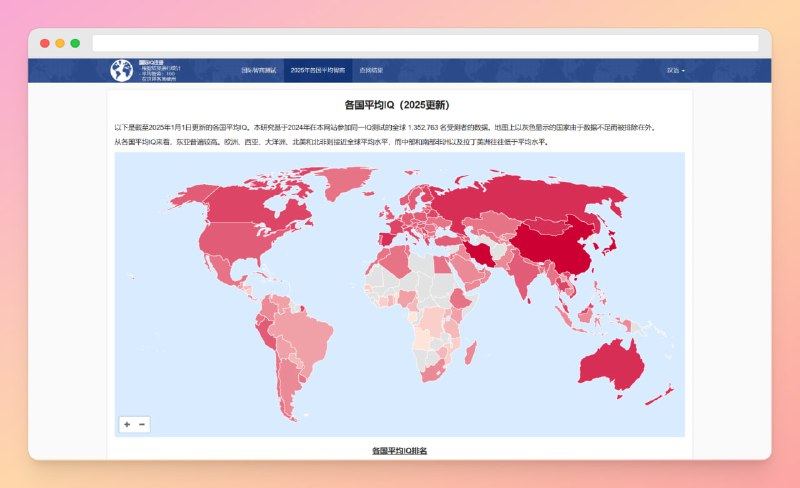800x488 pixels.
Task: Zoom out the map with the minus button
Action: click(x=143, y=424)
